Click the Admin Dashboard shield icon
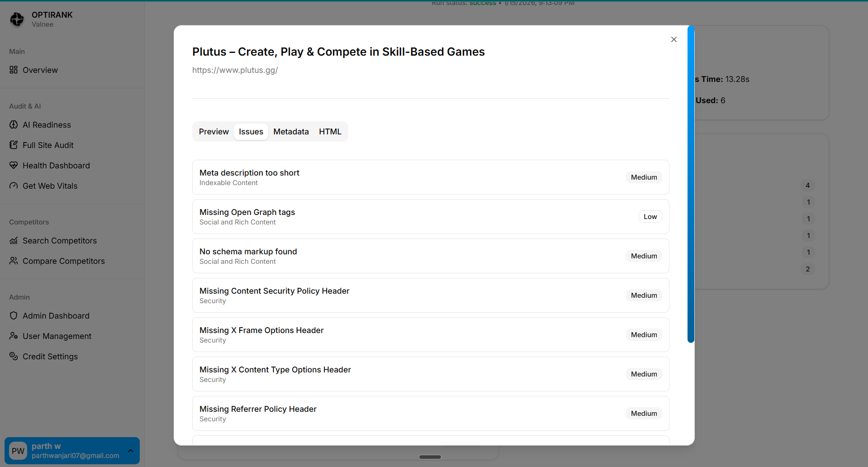The height and width of the screenshot is (467, 868). coord(14,315)
